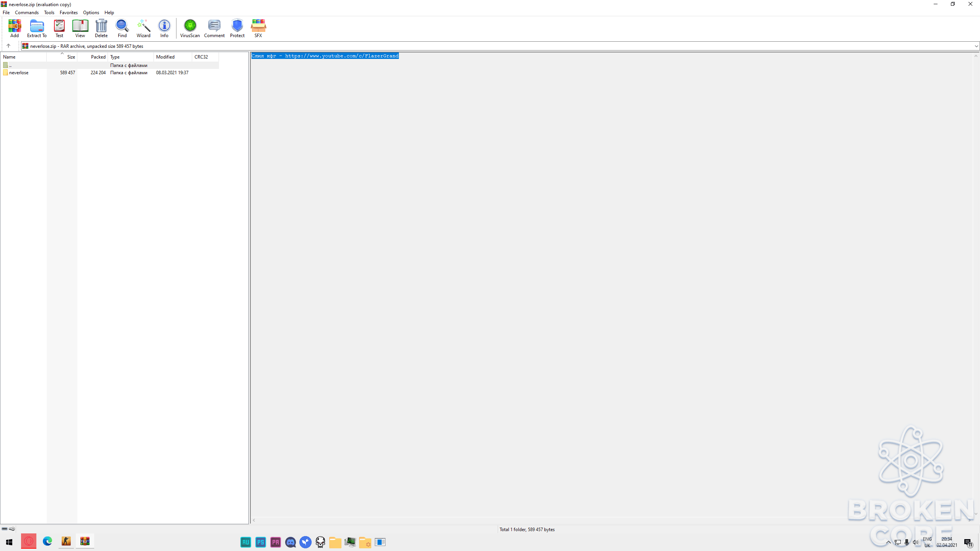The width and height of the screenshot is (980, 551).
Task: Sort list by Size column header
Action: [x=62, y=57]
